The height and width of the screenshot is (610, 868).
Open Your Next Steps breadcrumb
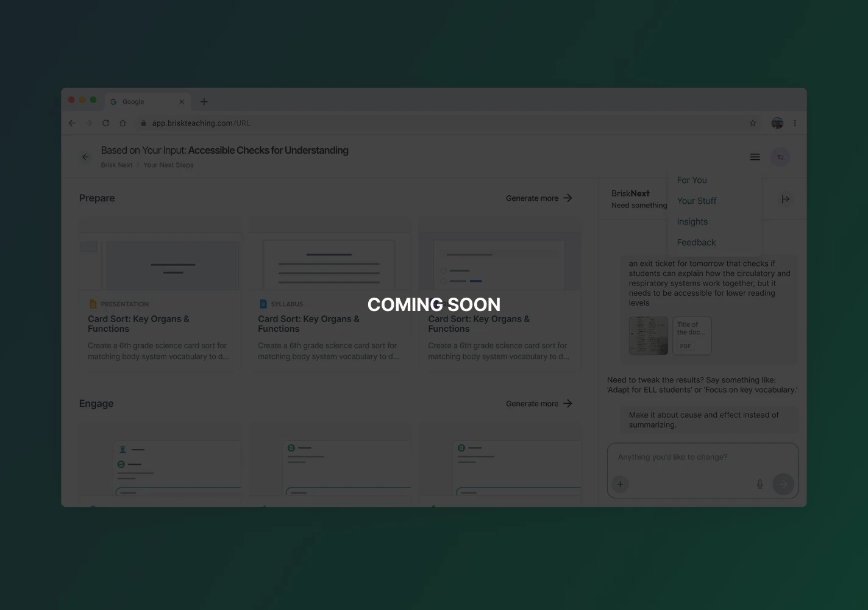click(168, 165)
